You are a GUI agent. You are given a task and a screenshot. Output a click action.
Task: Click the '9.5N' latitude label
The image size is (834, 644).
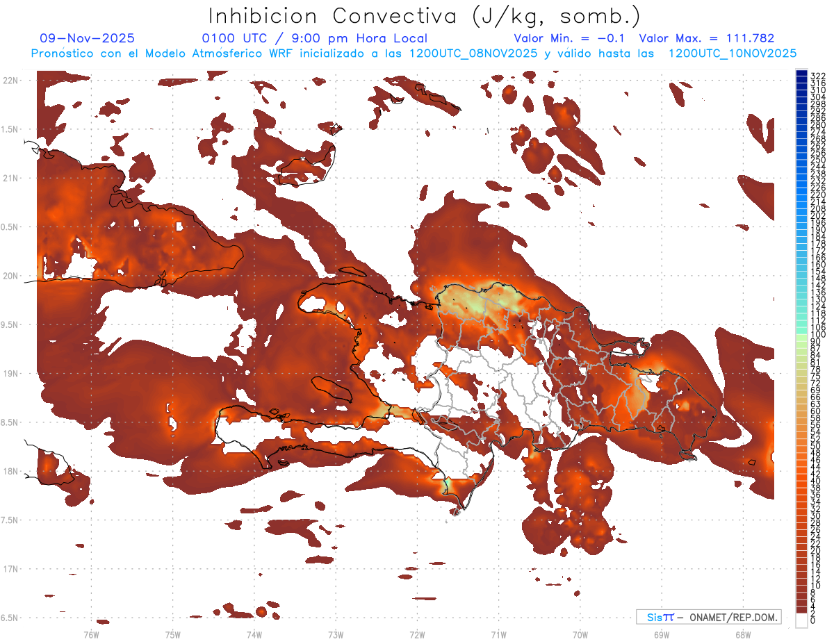[x=10, y=324]
